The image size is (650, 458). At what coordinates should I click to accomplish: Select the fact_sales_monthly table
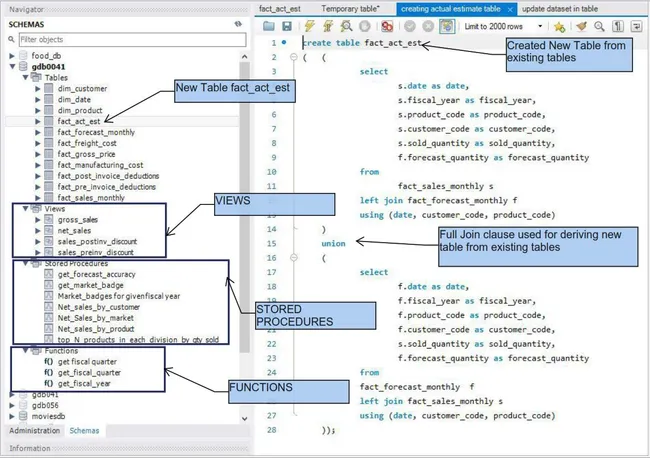[x=91, y=198]
